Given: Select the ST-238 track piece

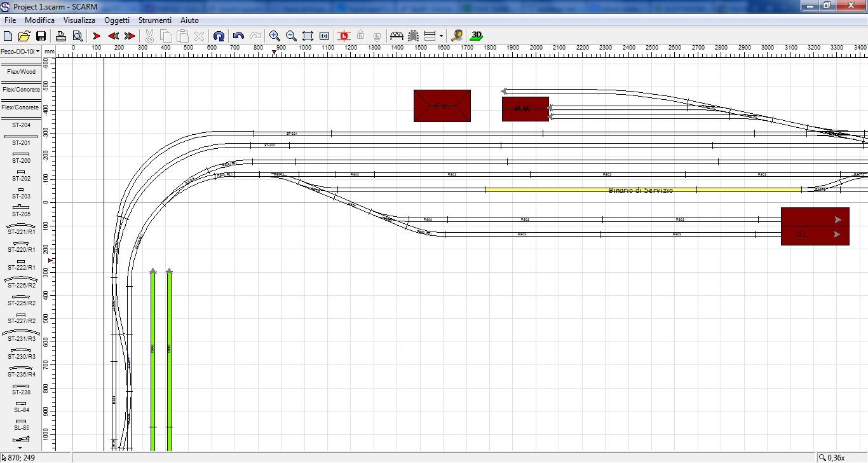Looking at the screenshot, I should pyautogui.click(x=21, y=389).
